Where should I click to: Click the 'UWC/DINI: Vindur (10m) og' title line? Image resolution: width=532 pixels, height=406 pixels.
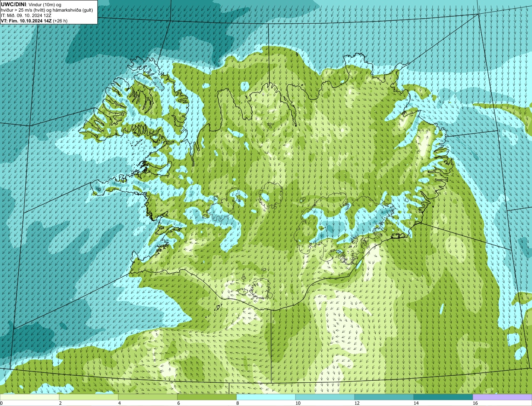(x=31, y=4)
